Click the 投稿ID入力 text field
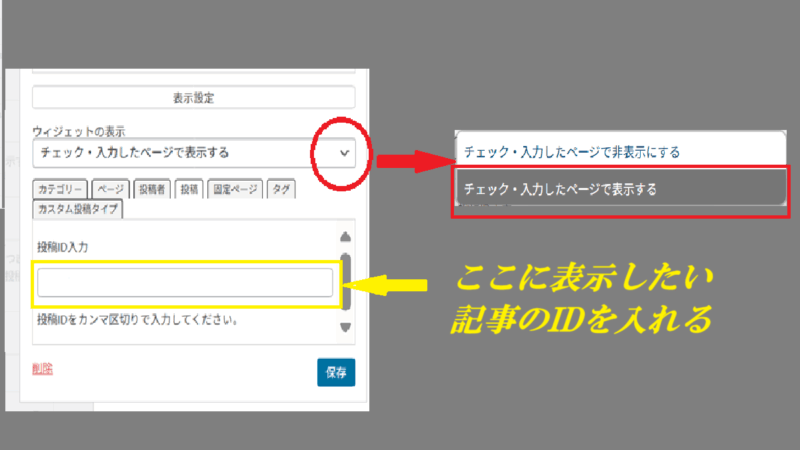 coord(185,282)
